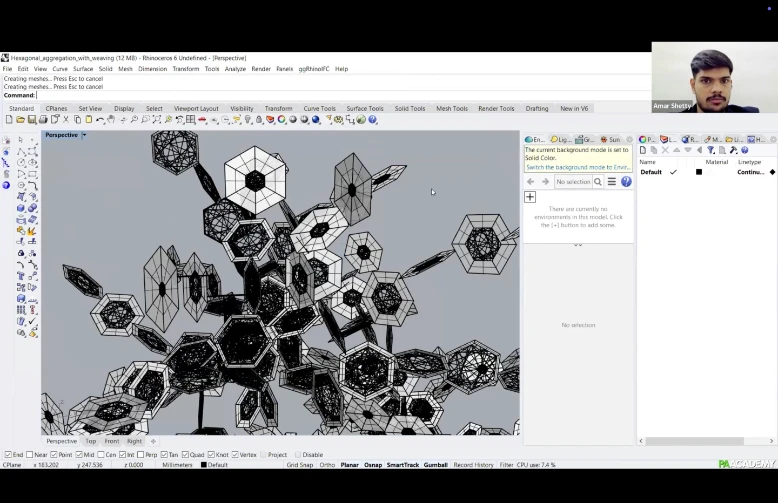Viewport: 778px width, 503px height.
Task: Click the Print icon in Standard toolbar
Action: 44,120
